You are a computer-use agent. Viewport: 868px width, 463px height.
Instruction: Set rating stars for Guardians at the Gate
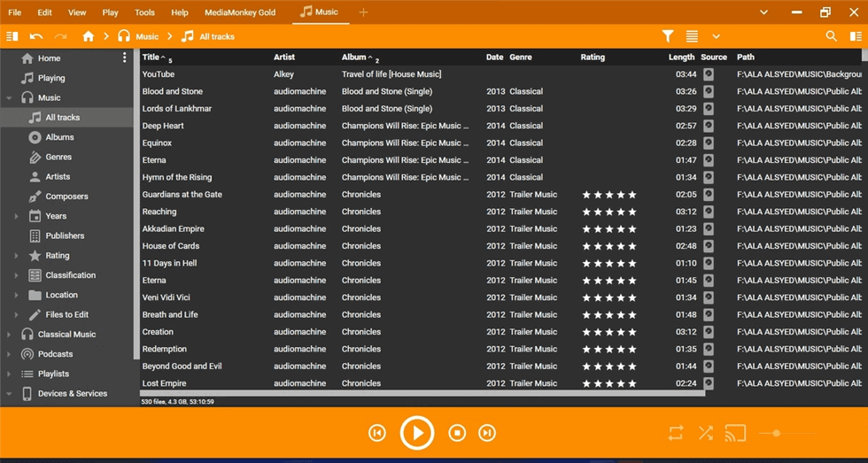click(x=609, y=195)
